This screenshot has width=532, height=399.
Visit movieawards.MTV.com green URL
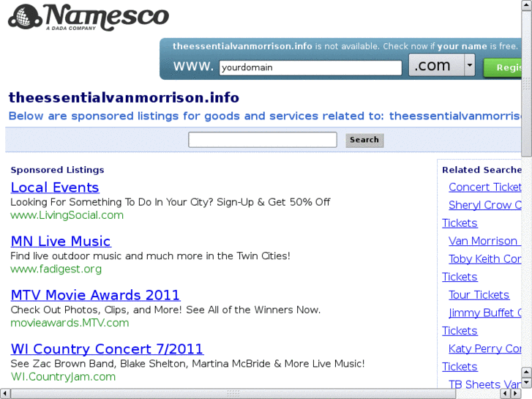70,323
